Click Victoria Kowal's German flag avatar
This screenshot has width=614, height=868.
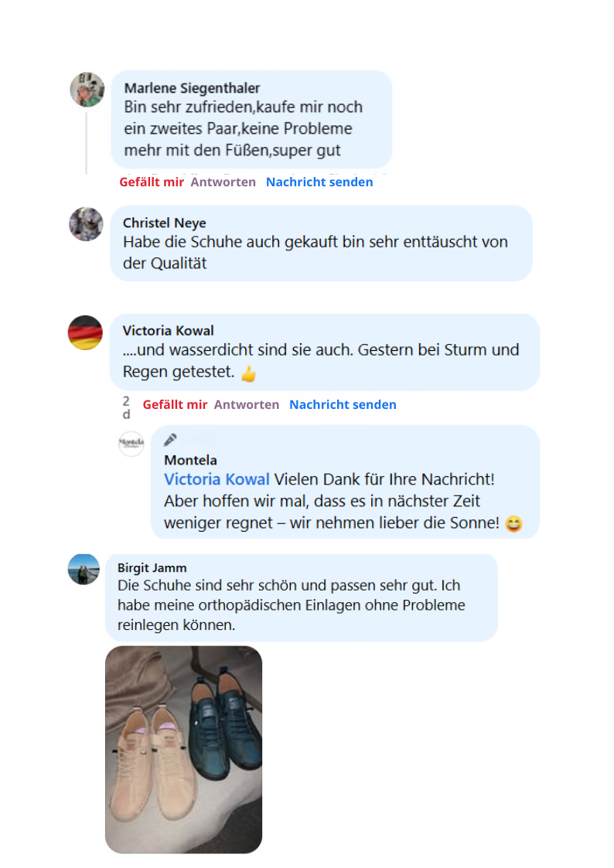click(85, 332)
